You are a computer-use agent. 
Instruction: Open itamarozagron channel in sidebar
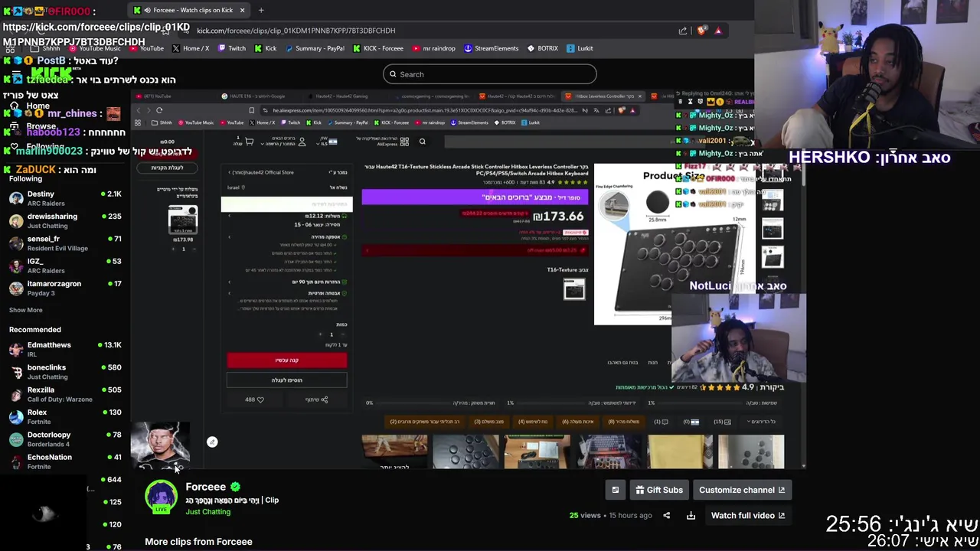coord(65,288)
